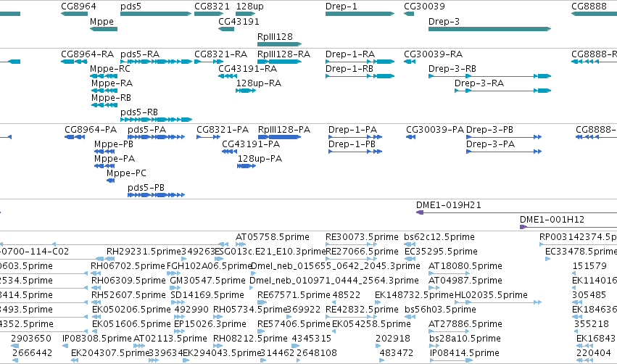
Task: Select the Drep-3-RB transcript label
Action: tap(452, 69)
